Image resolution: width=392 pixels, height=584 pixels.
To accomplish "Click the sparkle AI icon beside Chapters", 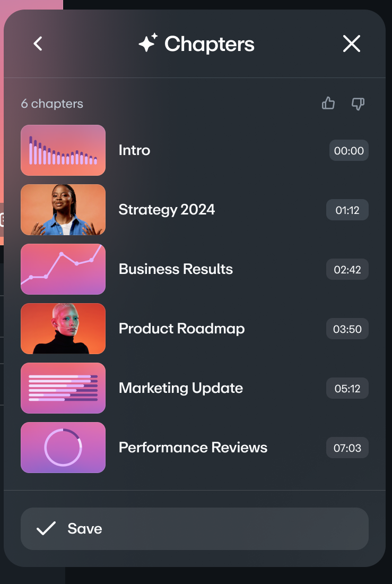I will click(x=148, y=43).
